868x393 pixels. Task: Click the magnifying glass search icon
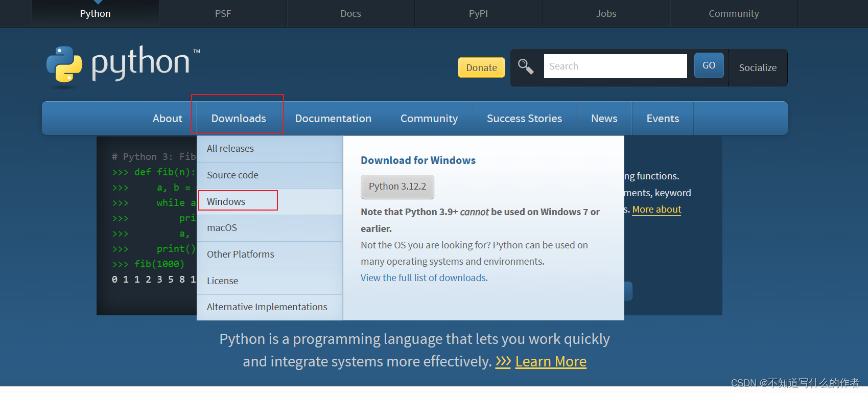click(x=526, y=66)
